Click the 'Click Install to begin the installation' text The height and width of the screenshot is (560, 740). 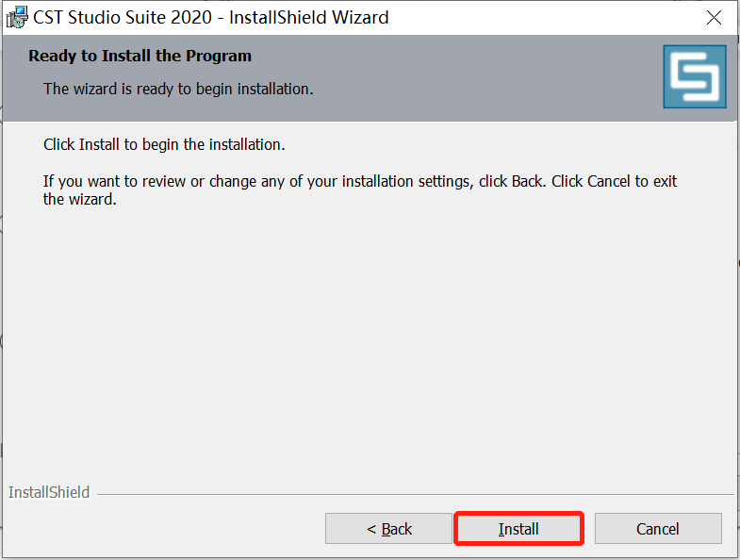coord(164,145)
